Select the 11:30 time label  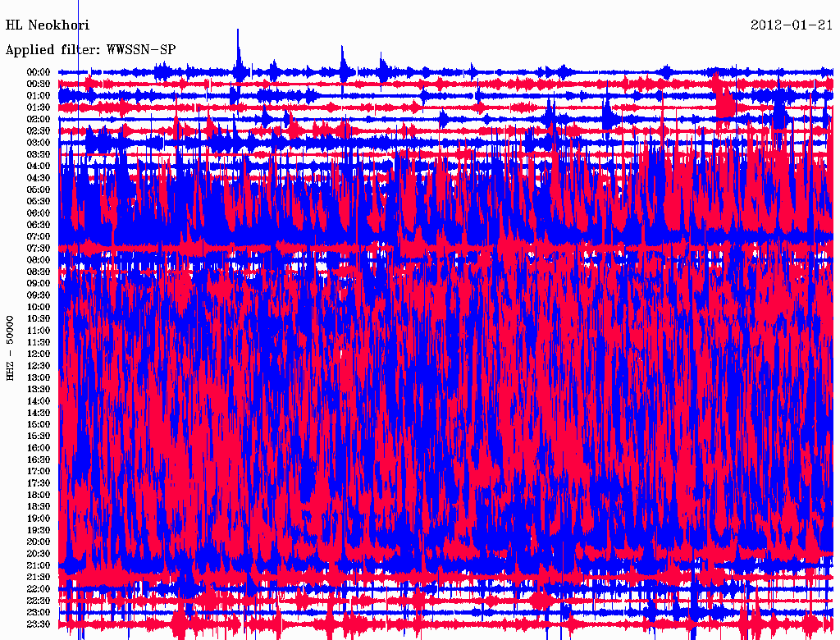pos(39,342)
